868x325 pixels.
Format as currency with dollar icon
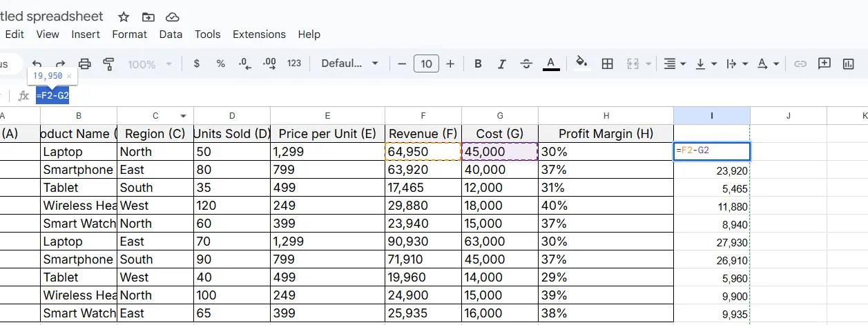tap(197, 63)
